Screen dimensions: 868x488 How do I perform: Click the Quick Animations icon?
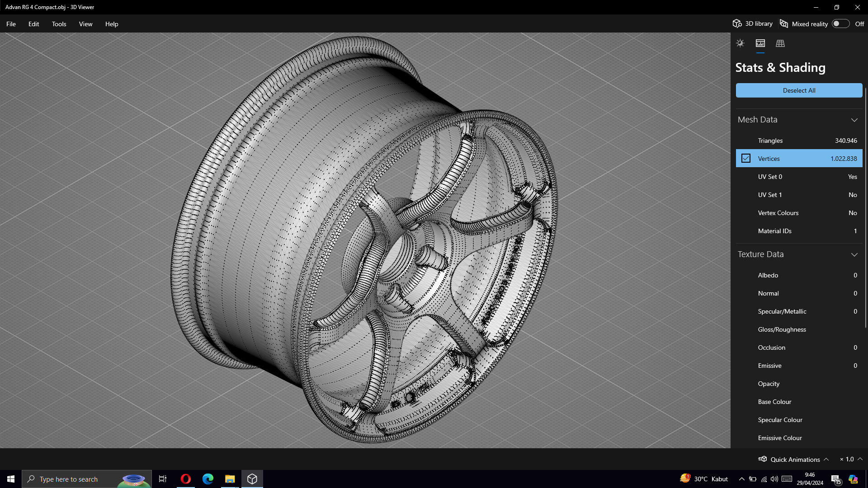point(763,459)
